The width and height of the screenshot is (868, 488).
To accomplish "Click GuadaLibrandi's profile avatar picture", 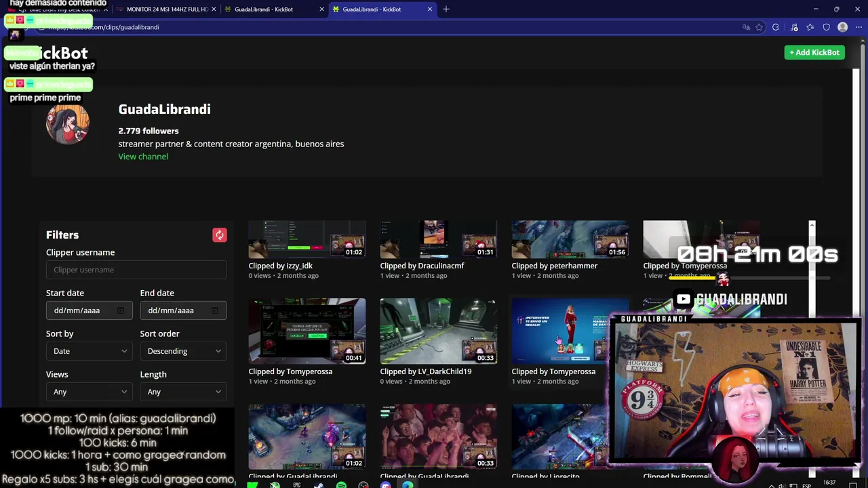I will [x=67, y=123].
